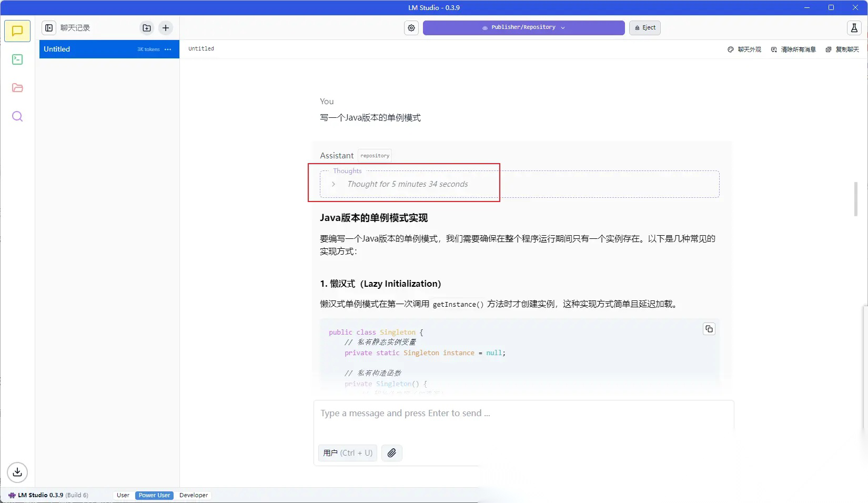Expand the Thought for 5 minutes section
Image resolution: width=868 pixels, height=503 pixels.
pos(408,184)
